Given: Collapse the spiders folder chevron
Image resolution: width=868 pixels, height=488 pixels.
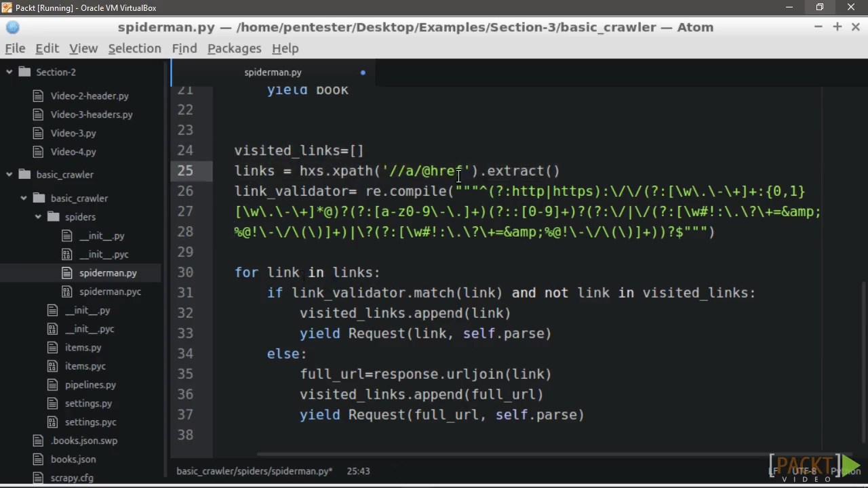Looking at the screenshot, I should [38, 217].
